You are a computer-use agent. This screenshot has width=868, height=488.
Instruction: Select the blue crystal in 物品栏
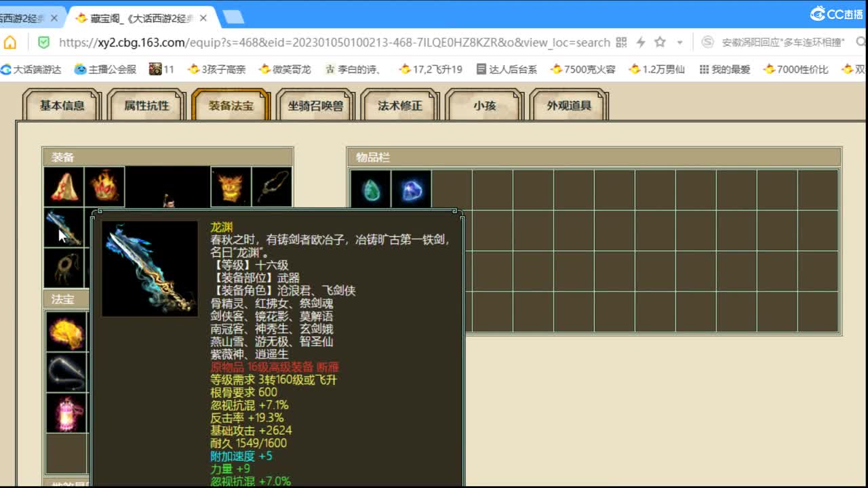(x=411, y=189)
